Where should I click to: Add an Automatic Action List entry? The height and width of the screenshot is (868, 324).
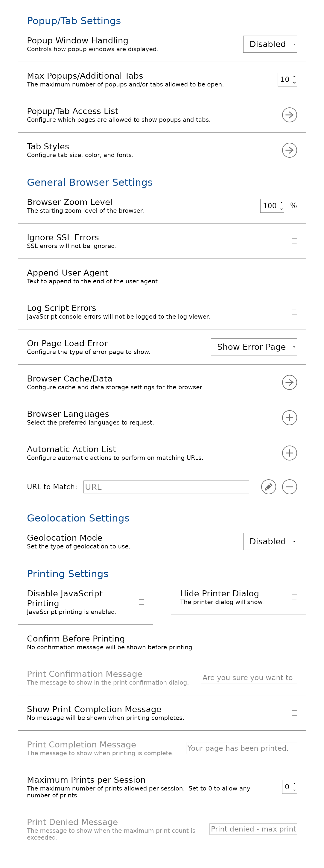click(289, 453)
